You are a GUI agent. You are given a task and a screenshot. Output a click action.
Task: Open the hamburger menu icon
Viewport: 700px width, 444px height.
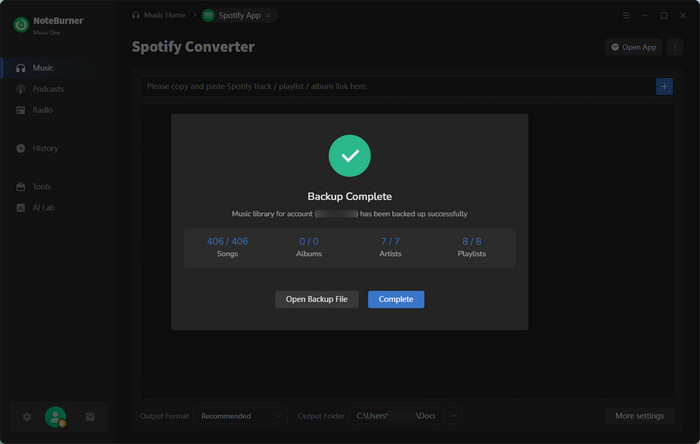626,16
